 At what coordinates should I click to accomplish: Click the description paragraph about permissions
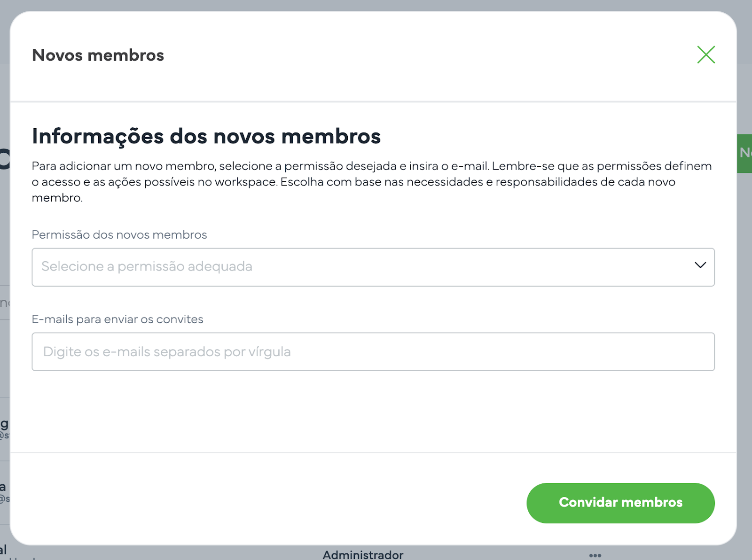coord(371,182)
